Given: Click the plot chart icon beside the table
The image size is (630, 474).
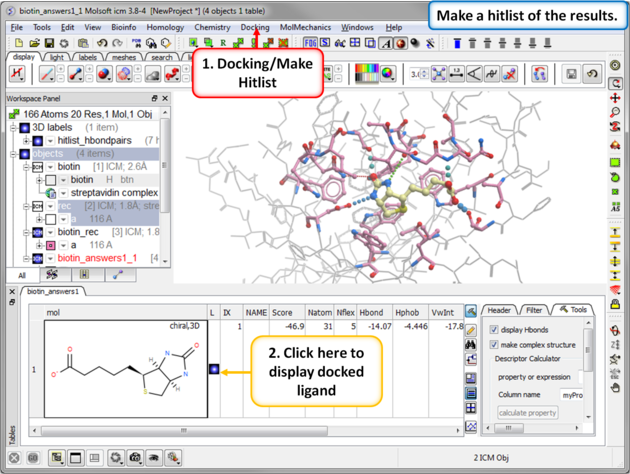Looking at the screenshot, I should click(471, 426).
